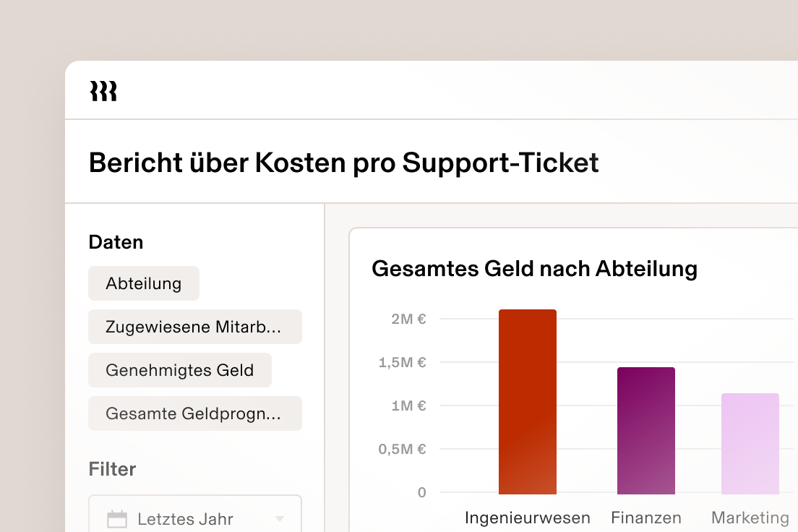
Task: Click the calendar icon in the date filter
Action: coord(118,518)
